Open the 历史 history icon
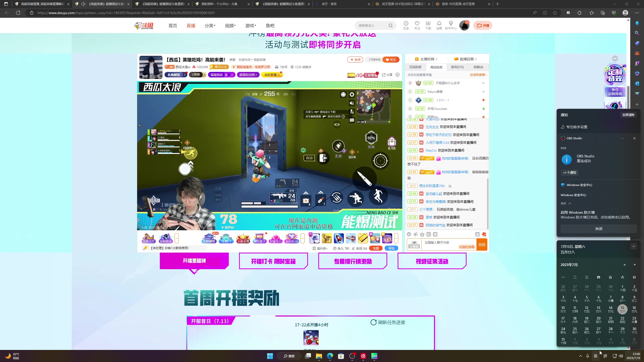 click(x=406, y=25)
